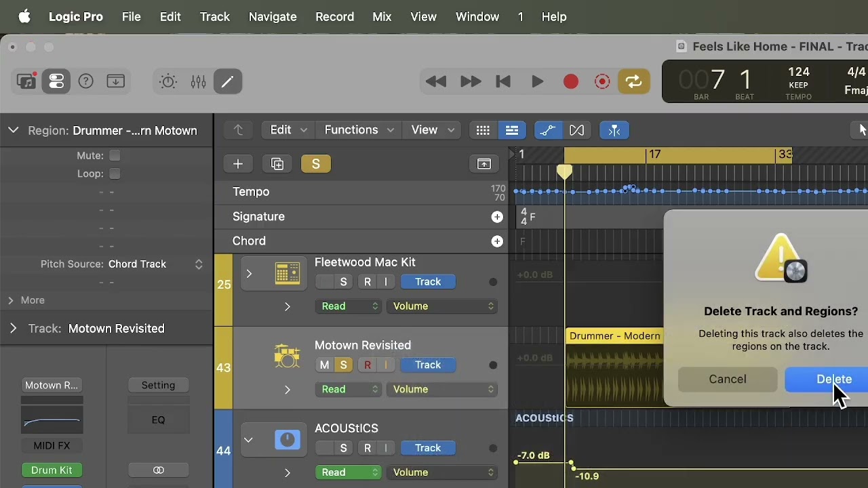Go to beginning of project button
Image resolution: width=868 pixels, height=488 pixels.
pos(503,82)
